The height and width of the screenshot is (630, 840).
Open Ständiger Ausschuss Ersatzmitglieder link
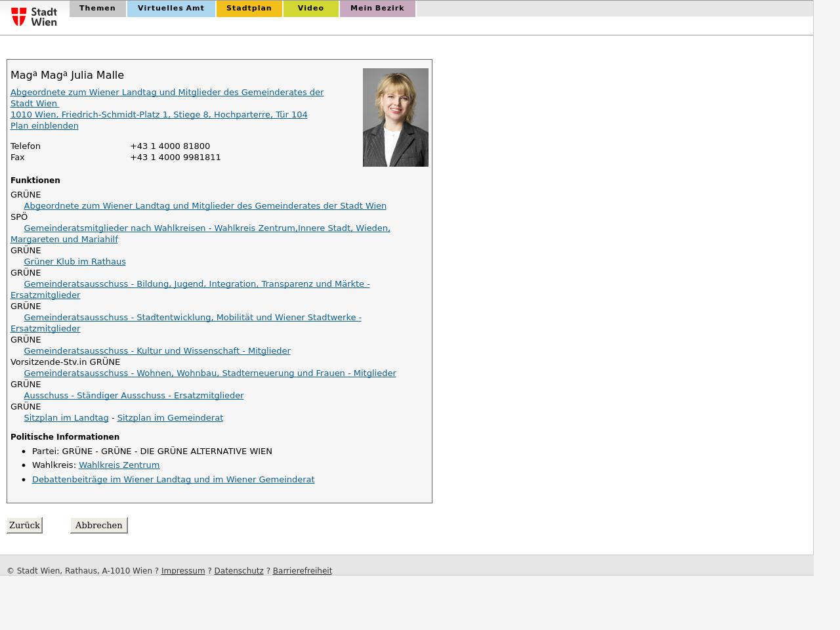pyautogui.click(x=134, y=396)
